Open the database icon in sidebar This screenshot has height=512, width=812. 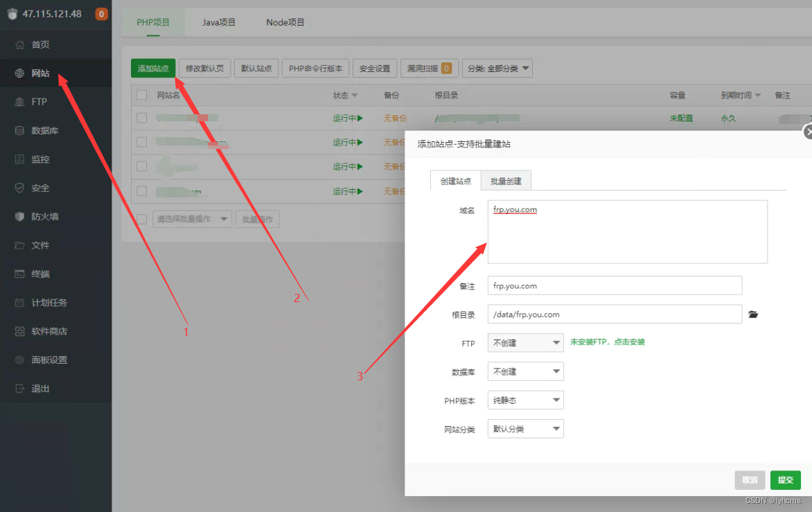click(x=19, y=131)
